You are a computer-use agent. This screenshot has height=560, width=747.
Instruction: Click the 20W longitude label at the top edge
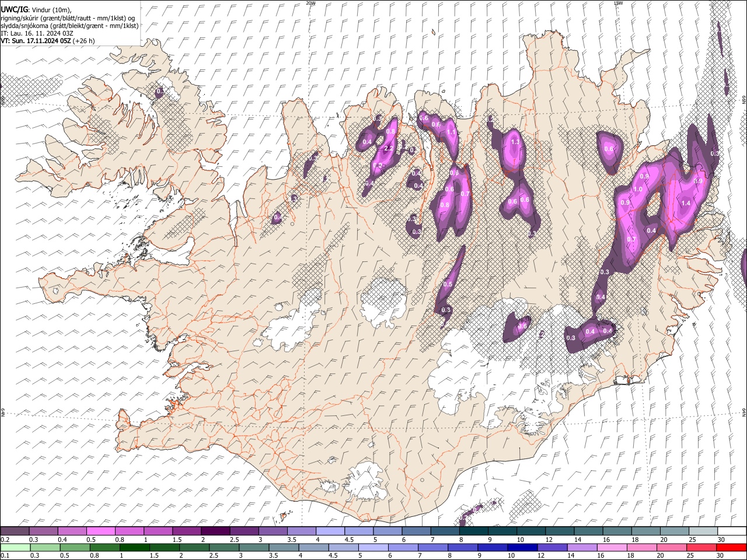310,3
